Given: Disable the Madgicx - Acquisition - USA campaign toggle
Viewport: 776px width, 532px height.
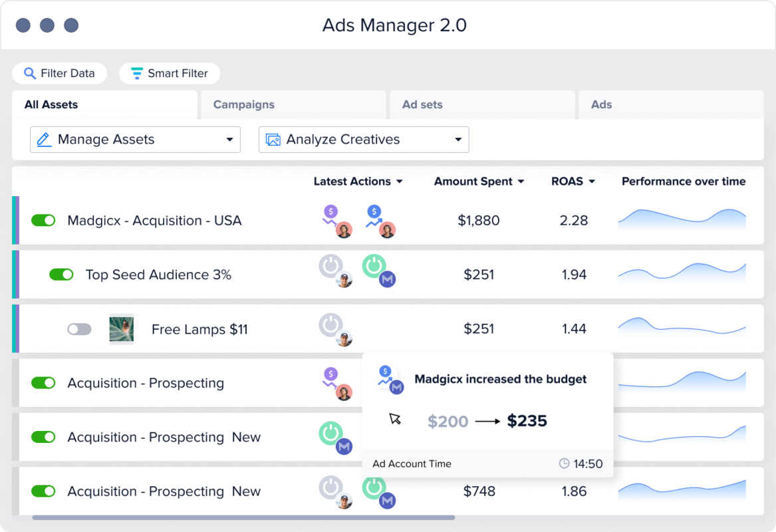Looking at the screenshot, I should [x=43, y=220].
